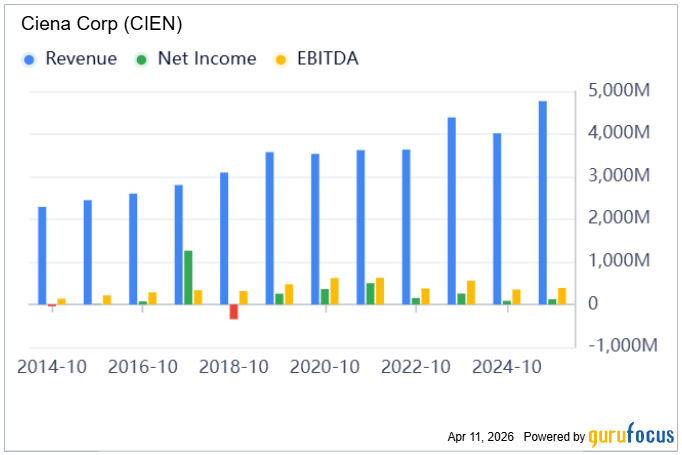Click the '2018-10' axis label
Screen dimensions: 682x455
click(234, 367)
